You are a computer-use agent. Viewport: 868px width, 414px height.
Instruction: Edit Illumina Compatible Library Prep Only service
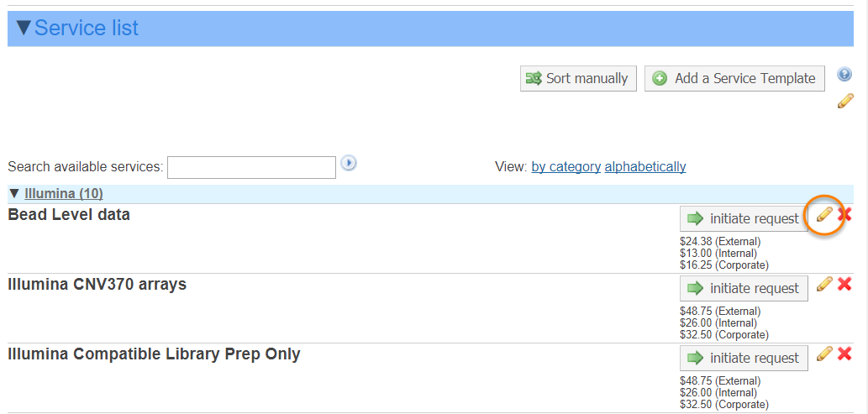coord(825,354)
